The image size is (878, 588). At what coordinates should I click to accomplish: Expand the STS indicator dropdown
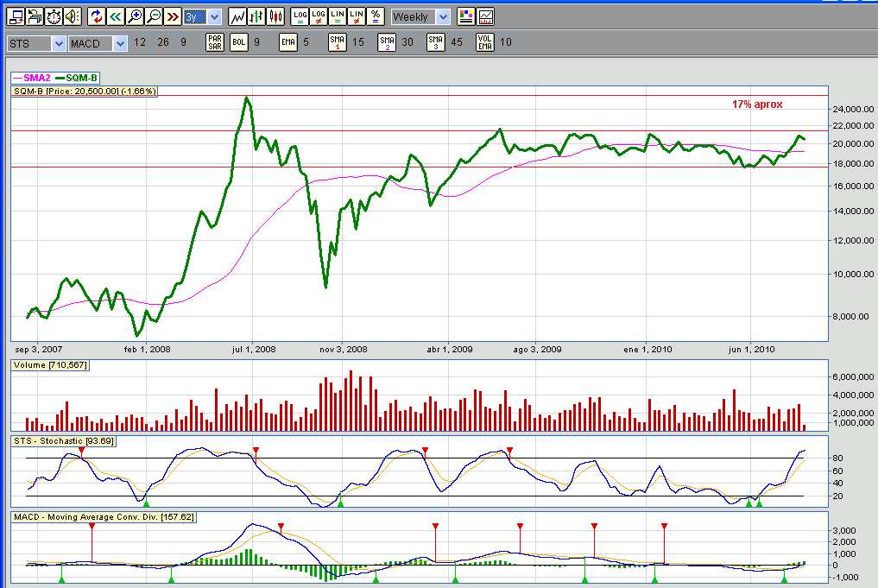pyautogui.click(x=36, y=43)
